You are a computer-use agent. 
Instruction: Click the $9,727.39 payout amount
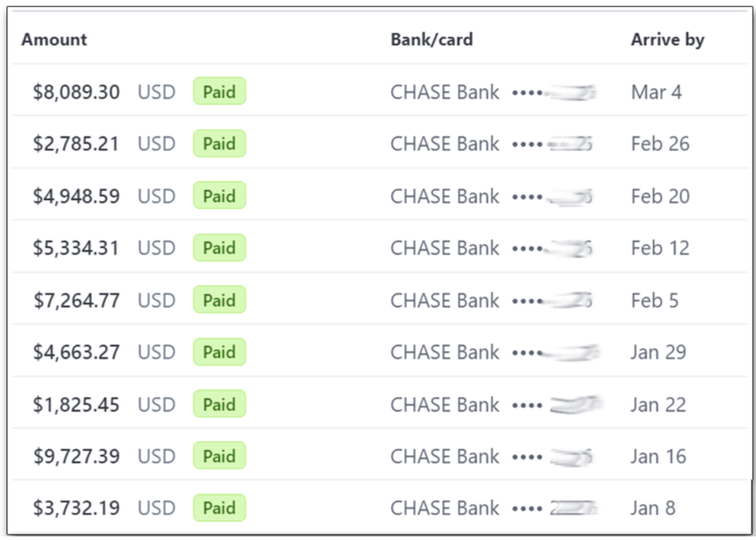tap(76, 457)
